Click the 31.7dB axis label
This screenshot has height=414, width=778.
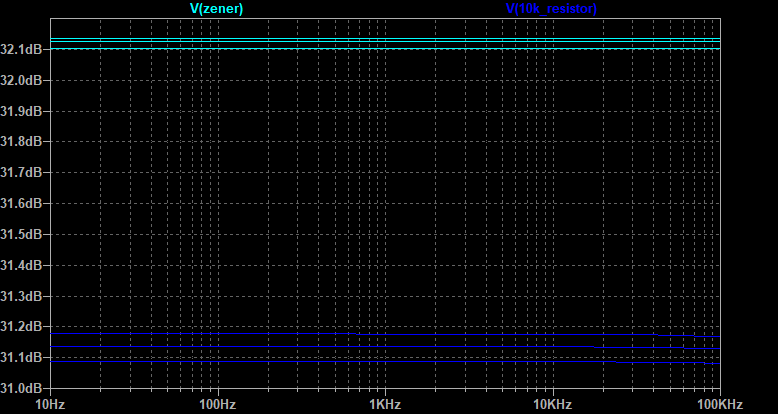pyautogui.click(x=21, y=173)
